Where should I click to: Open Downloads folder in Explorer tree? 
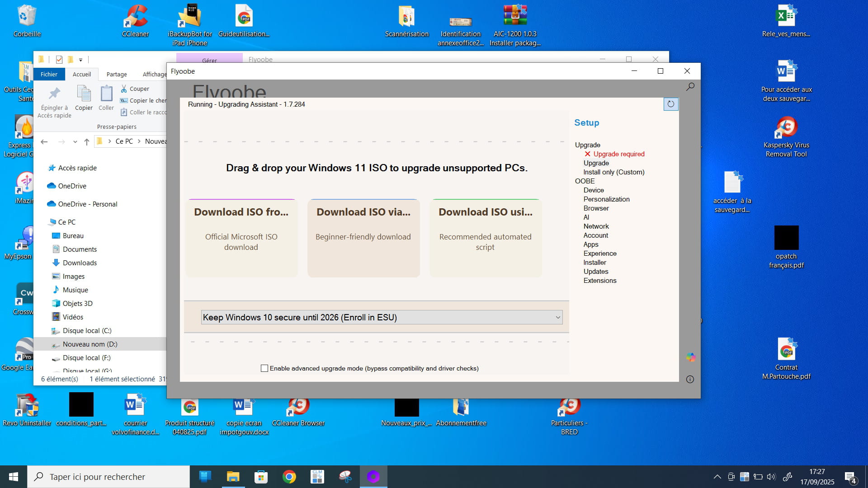pos(74,263)
